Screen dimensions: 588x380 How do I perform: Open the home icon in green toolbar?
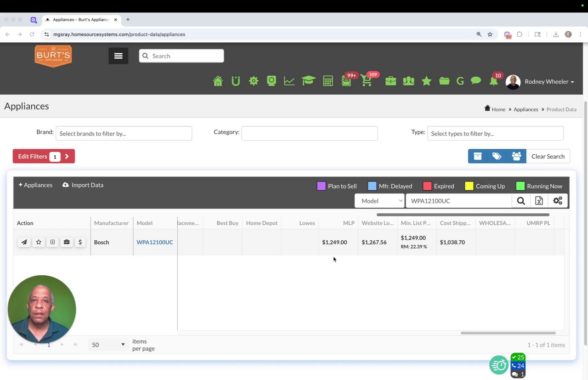[x=218, y=81]
